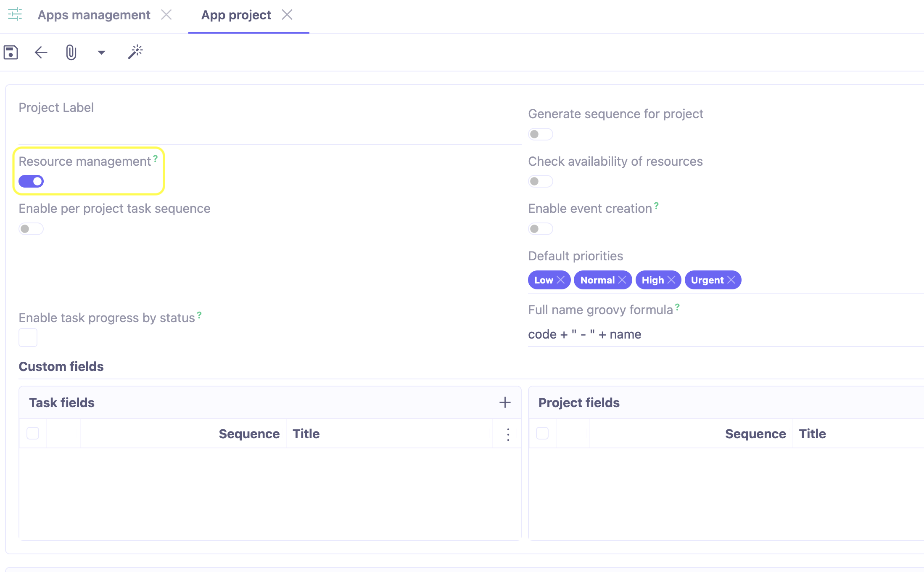This screenshot has height=572, width=924.
Task: Open the Task fields column options kebab menu
Action: tap(507, 434)
